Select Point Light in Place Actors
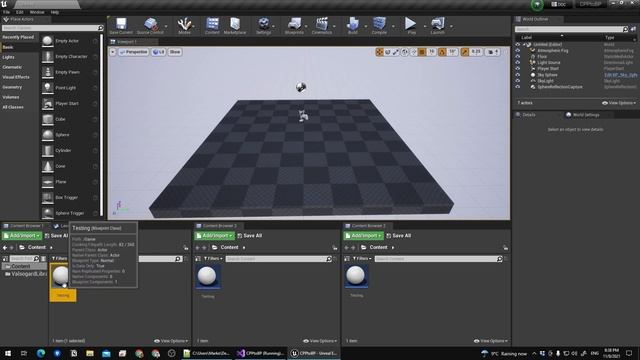Screen dimensions: 640x360 point(70,88)
